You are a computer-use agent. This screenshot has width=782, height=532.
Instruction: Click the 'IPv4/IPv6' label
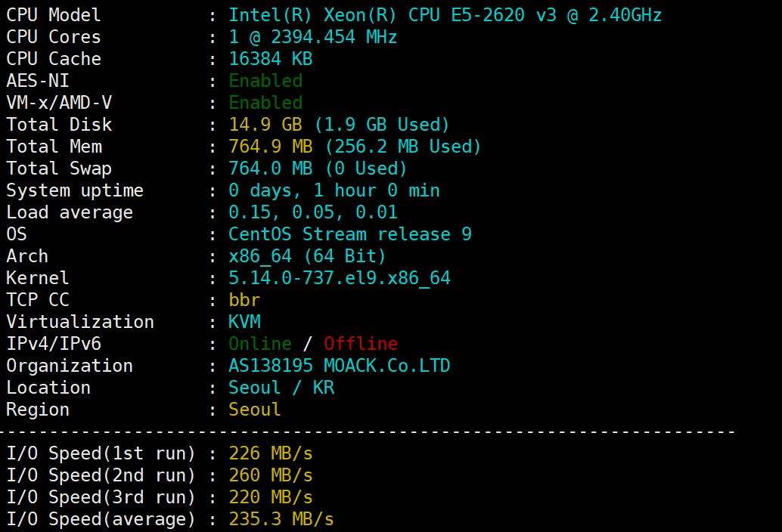pos(54,344)
